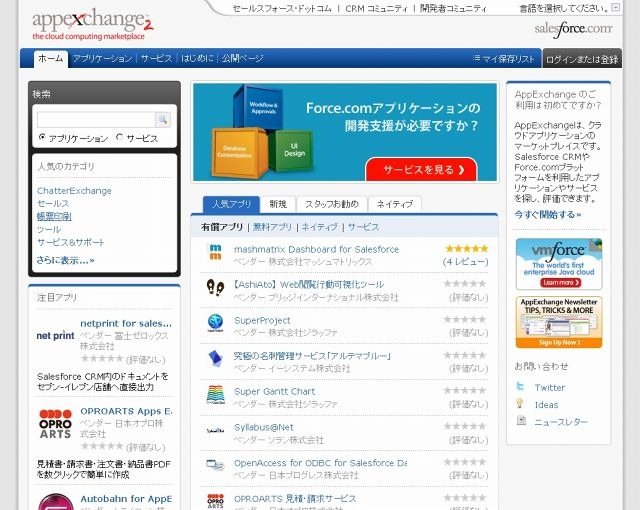Open the mashmatrix Dashboard app icon
The width and height of the screenshot is (640, 510).
pyautogui.click(x=215, y=252)
